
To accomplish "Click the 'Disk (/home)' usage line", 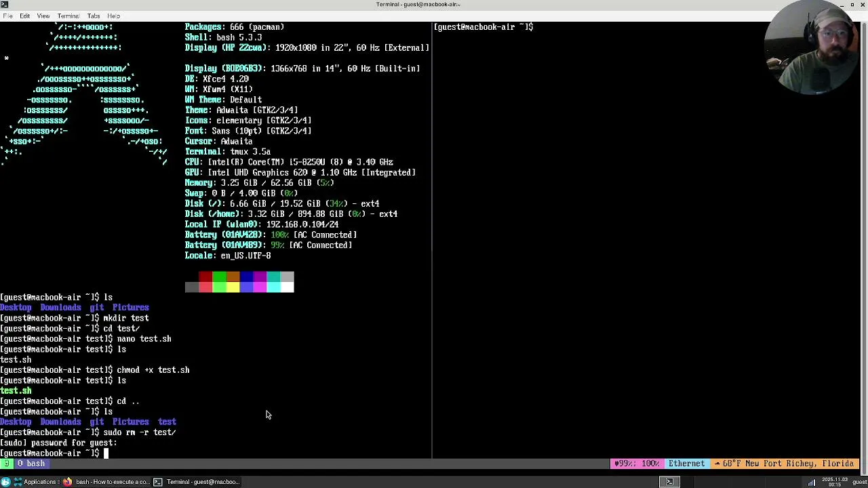I will point(291,214).
